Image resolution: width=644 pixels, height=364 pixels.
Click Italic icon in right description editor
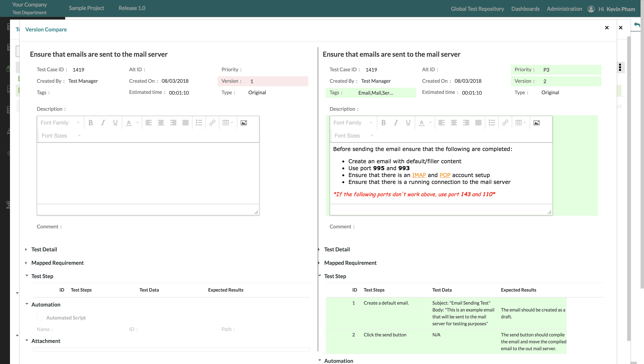coord(396,123)
